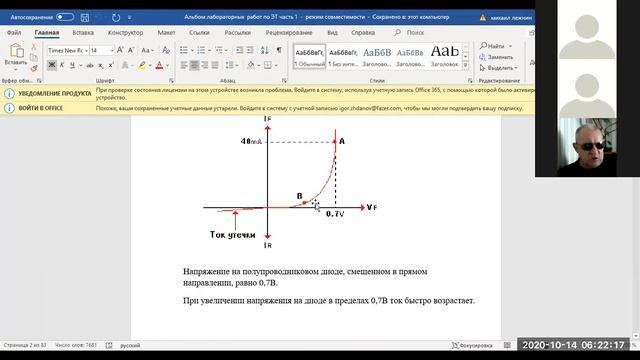The width and height of the screenshot is (640, 360).
Task: Toggle Underline Ч formatting
Action: point(72,65)
